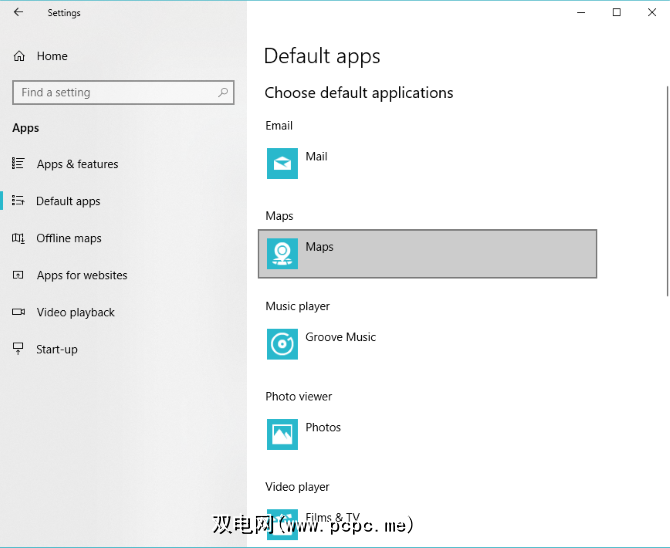Open the Offline maps section
Screen dimensions: 670x548
click(69, 238)
